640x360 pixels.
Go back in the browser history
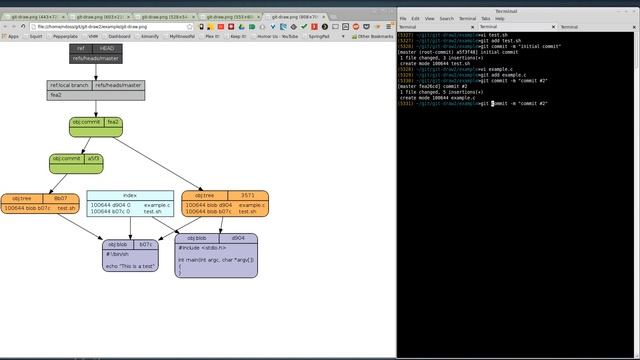point(5,27)
